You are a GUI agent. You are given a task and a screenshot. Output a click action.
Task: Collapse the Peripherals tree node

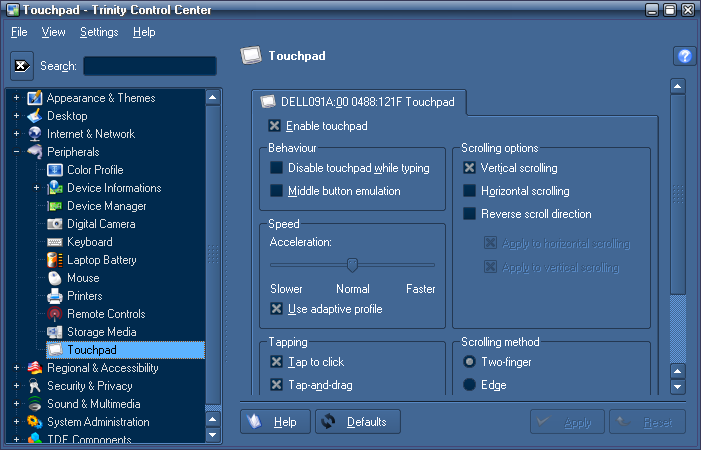tap(16, 152)
